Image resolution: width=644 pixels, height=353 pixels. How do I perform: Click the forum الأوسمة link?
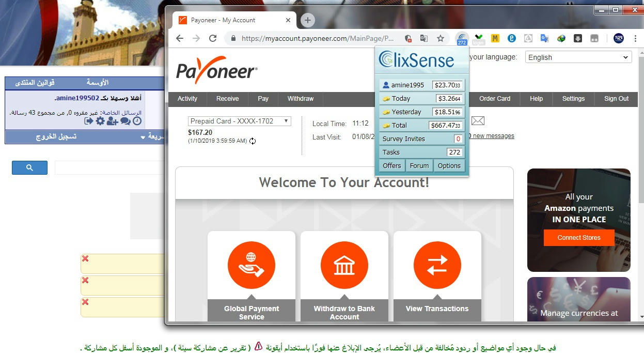click(x=98, y=83)
